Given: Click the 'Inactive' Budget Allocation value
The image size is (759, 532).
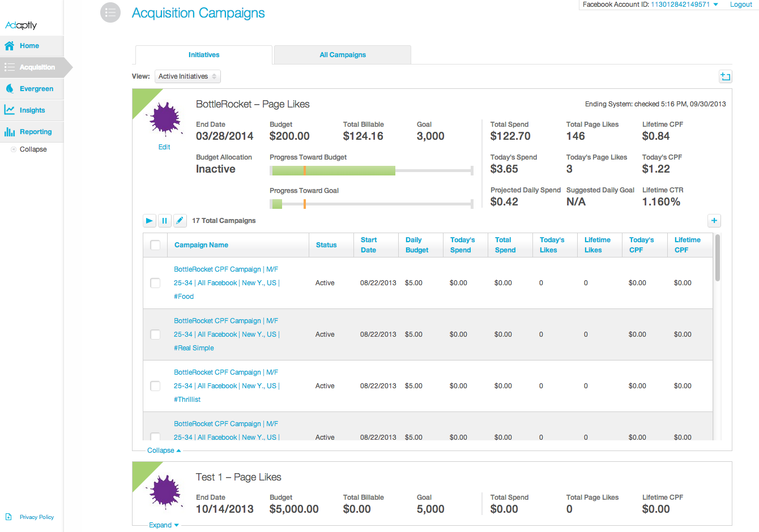Looking at the screenshot, I should click(x=216, y=169).
